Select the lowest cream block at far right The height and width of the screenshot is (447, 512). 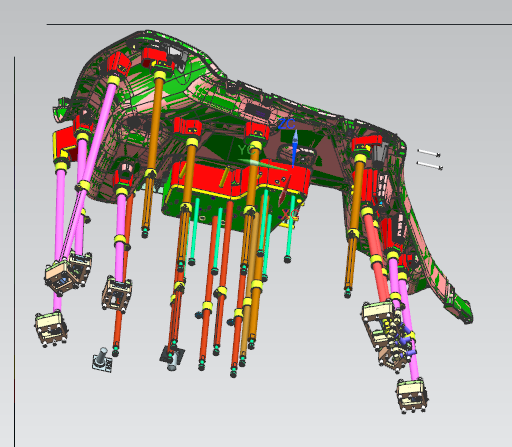click(412, 395)
